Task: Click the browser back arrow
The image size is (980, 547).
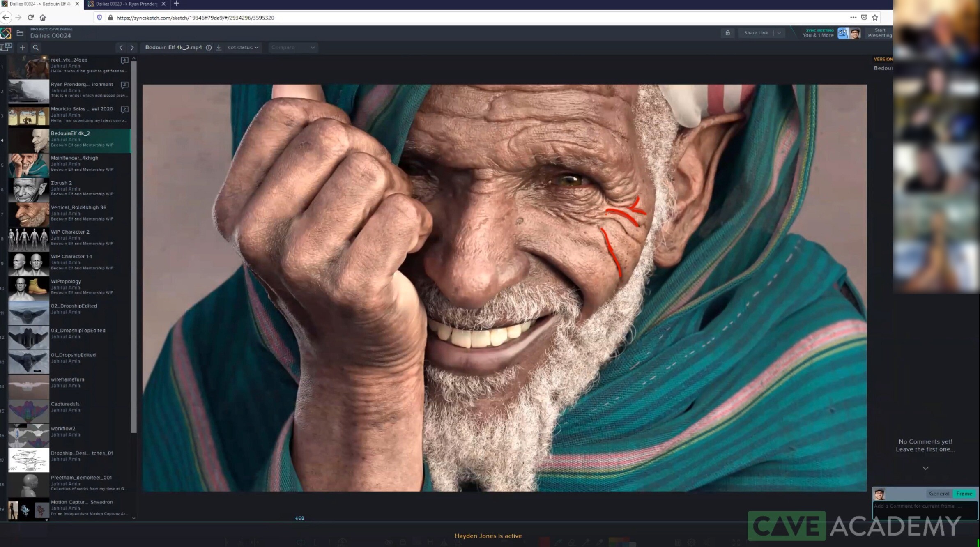Action: click(6, 17)
